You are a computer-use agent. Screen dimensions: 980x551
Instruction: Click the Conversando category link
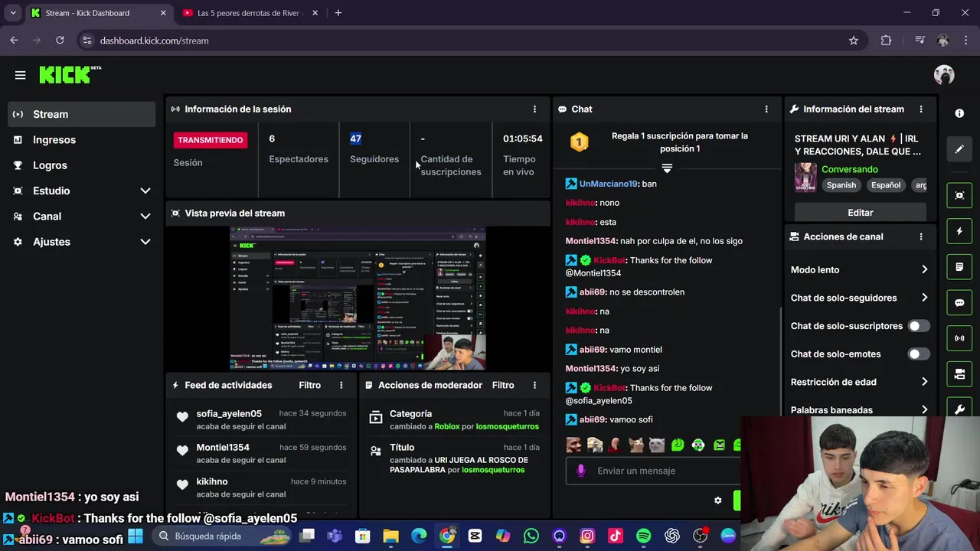(x=849, y=169)
